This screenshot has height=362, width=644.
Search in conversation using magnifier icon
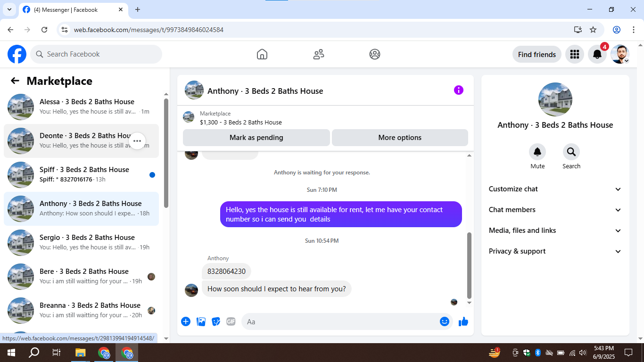coord(571,152)
